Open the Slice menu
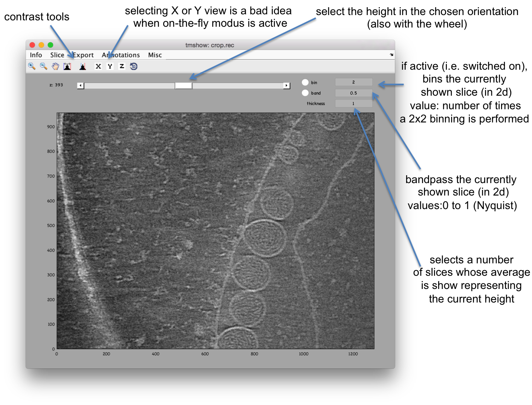Screen dimensions: 532x405 [57, 55]
